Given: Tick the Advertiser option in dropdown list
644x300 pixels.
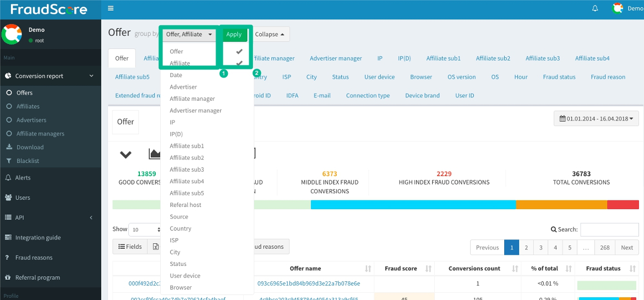Looking at the screenshot, I should pyautogui.click(x=183, y=87).
